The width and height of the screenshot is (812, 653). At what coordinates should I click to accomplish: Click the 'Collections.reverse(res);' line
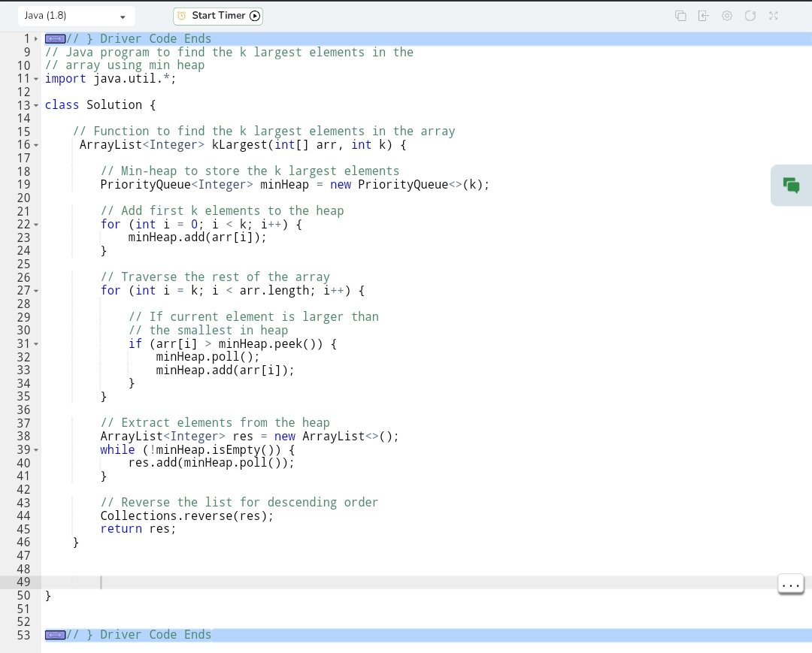(x=187, y=516)
